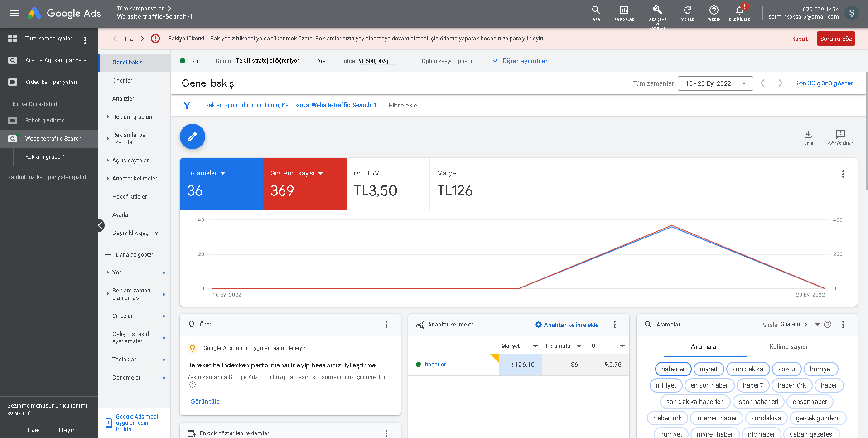Select Bebek giydirme campaign
The width and height of the screenshot is (868, 438).
coord(49,121)
